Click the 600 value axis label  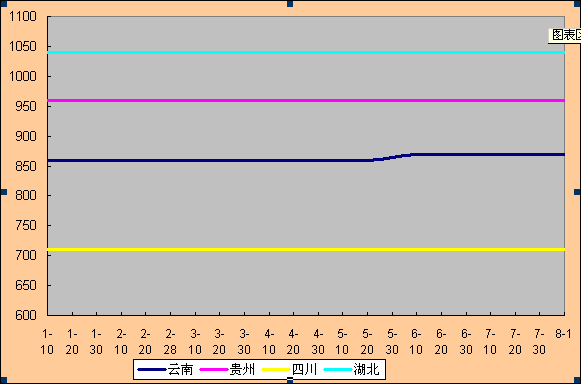[26, 315]
